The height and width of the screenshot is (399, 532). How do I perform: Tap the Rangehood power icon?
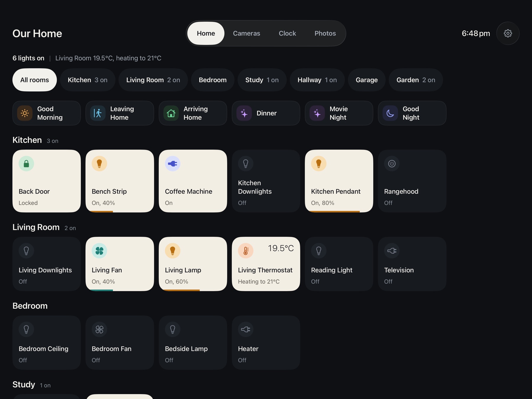[392, 163]
